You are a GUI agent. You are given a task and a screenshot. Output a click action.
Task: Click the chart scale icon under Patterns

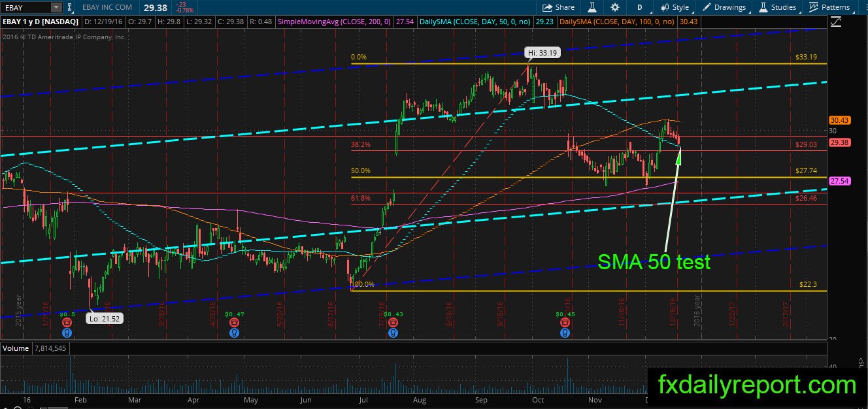click(836, 22)
